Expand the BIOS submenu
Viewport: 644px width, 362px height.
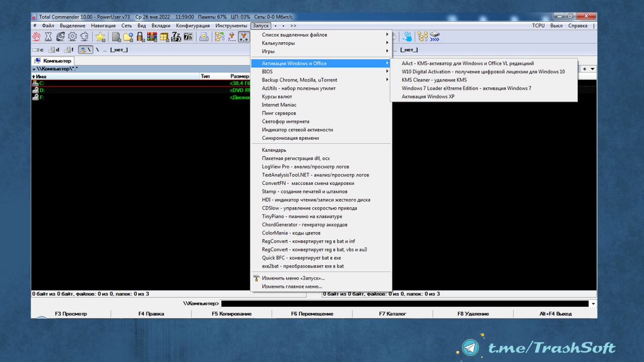321,71
